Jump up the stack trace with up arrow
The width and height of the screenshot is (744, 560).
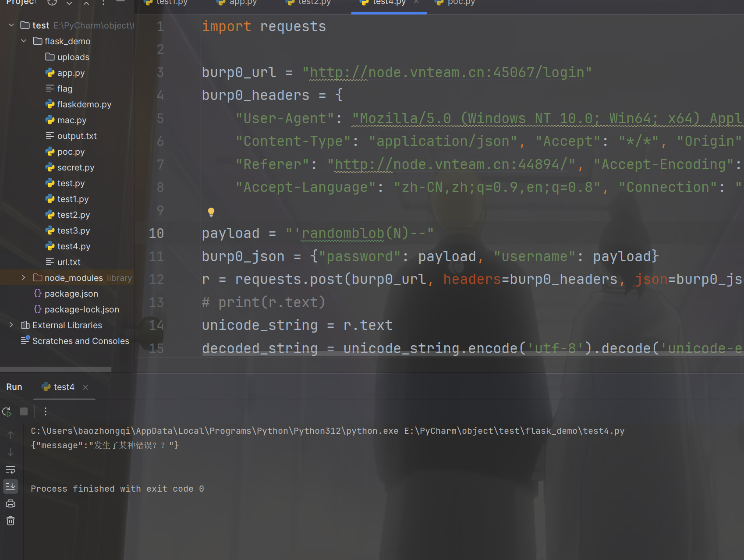11,435
